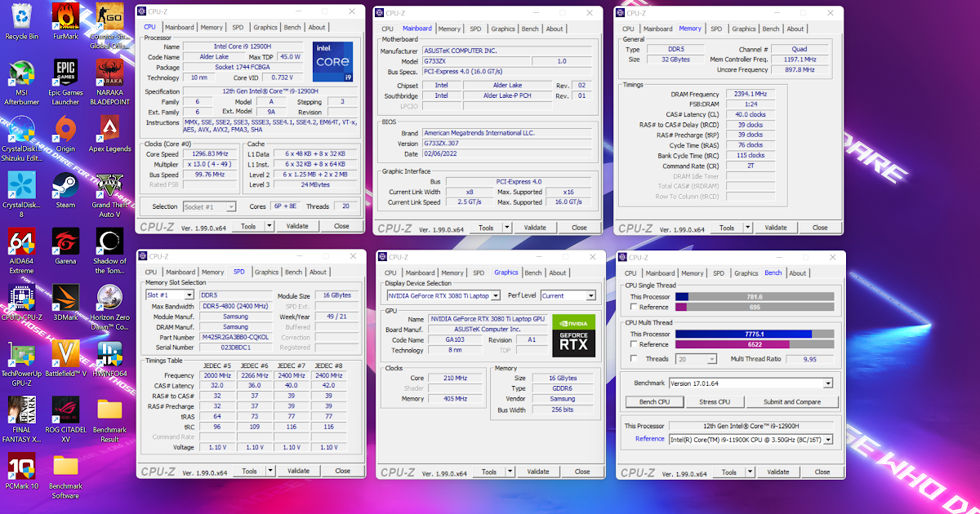Click Submit and Compare button
The image size is (980, 514).
pos(792,401)
